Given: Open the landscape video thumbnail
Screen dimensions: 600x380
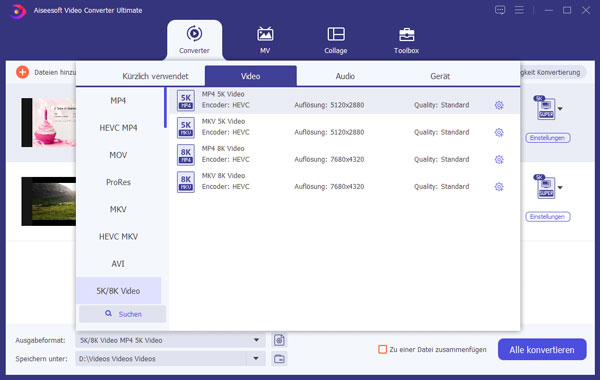Looking at the screenshot, I should coord(49,201).
